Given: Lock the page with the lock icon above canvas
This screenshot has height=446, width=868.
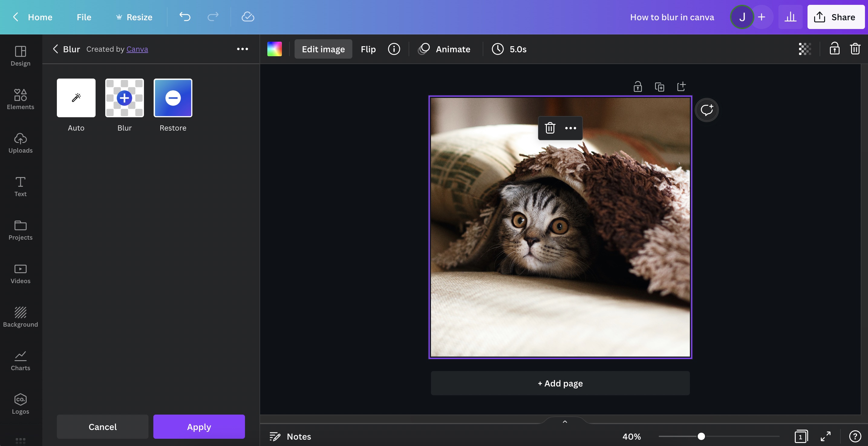Looking at the screenshot, I should [638, 86].
